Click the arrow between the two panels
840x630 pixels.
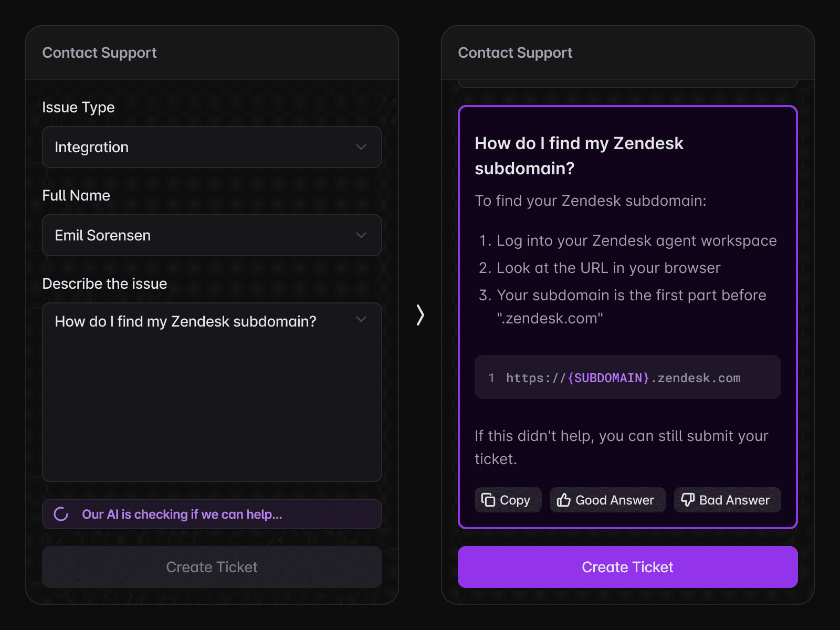point(420,315)
